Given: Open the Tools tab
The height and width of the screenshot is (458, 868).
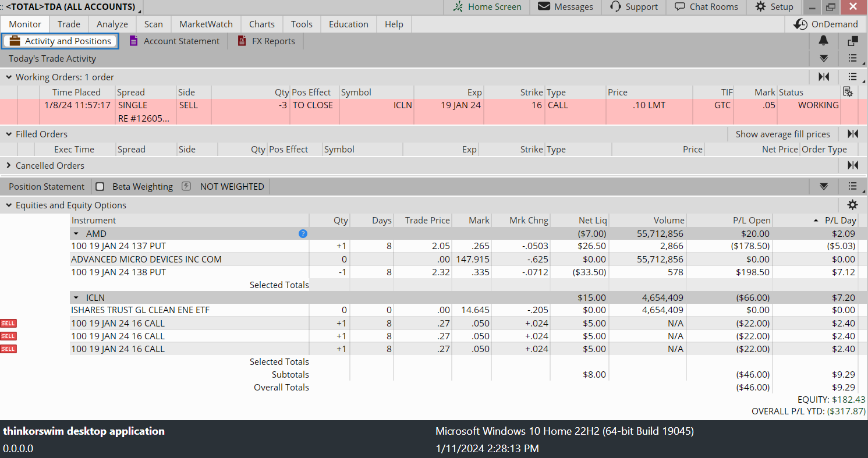Looking at the screenshot, I should click(302, 24).
